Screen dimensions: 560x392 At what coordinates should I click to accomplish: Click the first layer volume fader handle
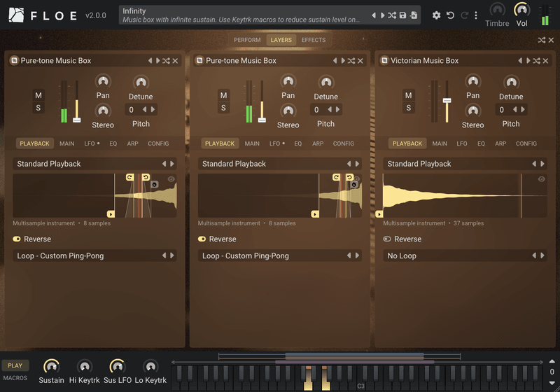77,120
